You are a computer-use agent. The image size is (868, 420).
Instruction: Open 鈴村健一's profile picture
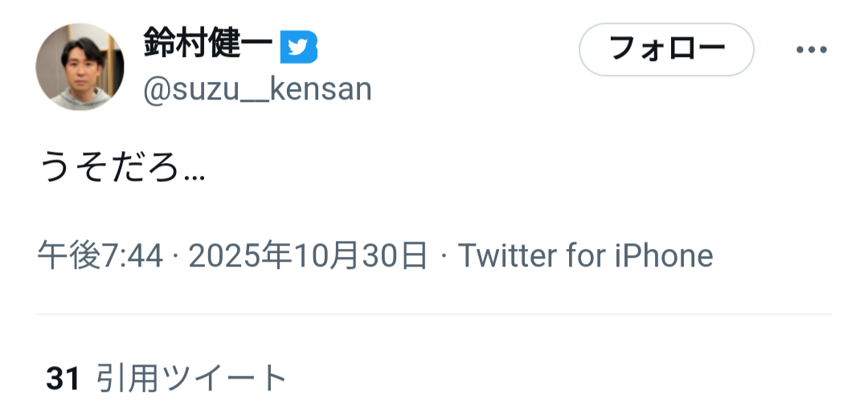[x=80, y=67]
